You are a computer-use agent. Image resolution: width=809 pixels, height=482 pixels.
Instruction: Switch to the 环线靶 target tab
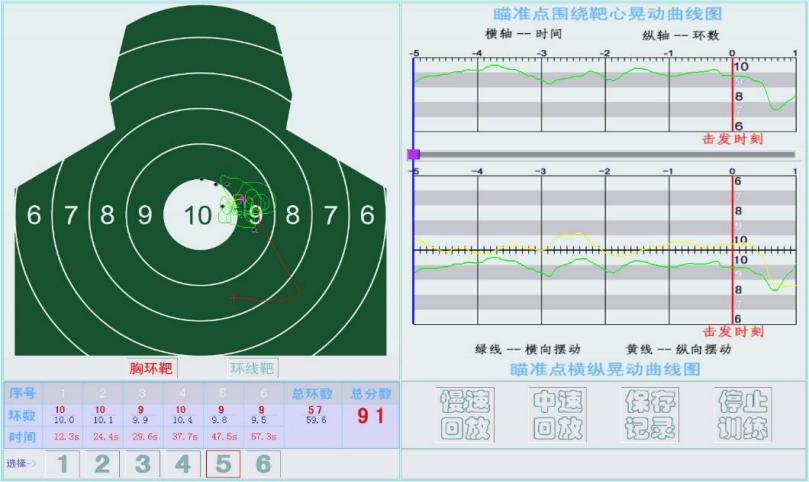[252, 368]
